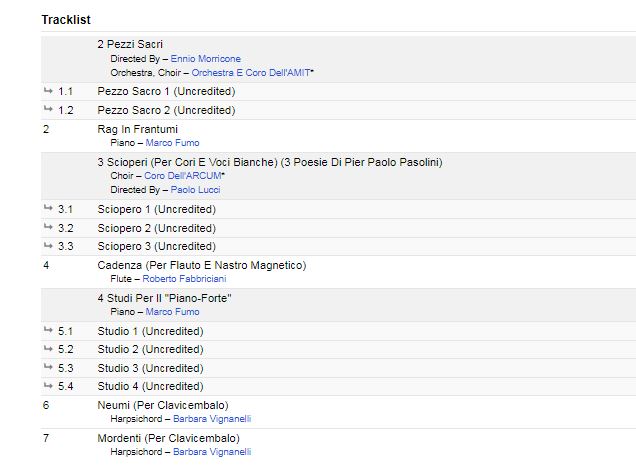
Task: Open the Paolo Lucci director link
Action: pos(196,190)
